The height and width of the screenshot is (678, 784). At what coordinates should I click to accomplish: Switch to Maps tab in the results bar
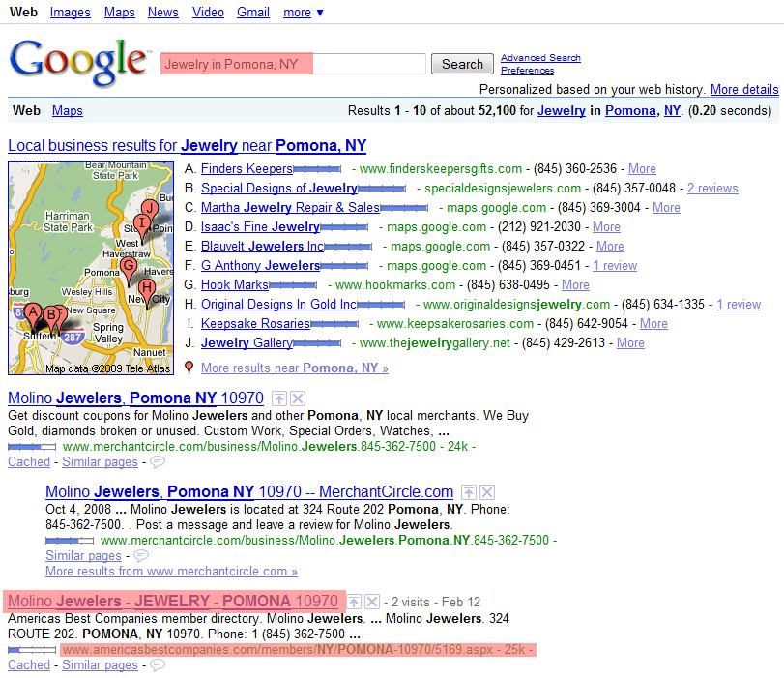pyautogui.click(x=68, y=111)
